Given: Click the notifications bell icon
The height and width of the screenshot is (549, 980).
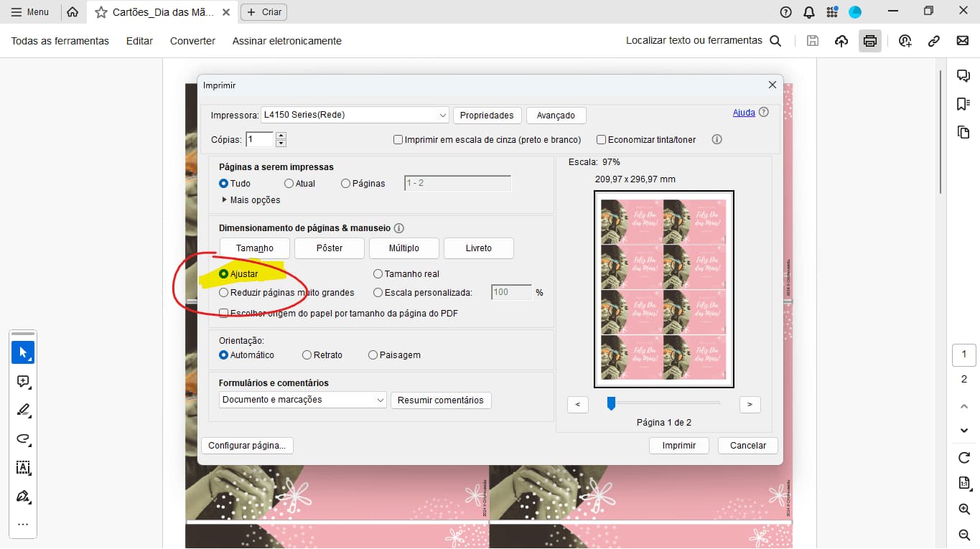Looking at the screenshot, I should [x=809, y=12].
